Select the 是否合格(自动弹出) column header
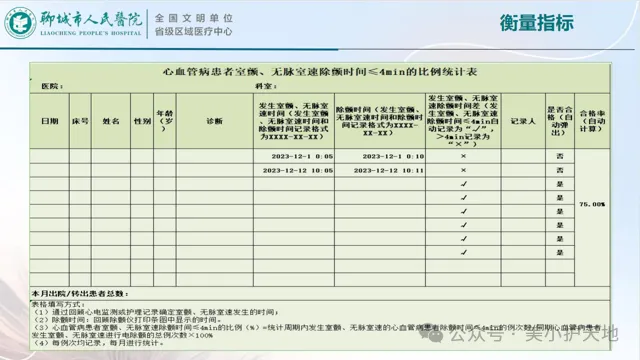 (x=560, y=121)
